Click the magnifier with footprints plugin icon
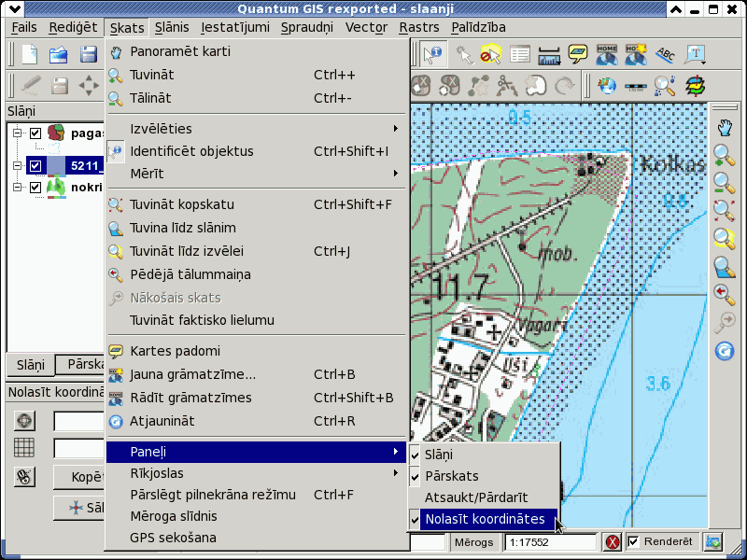 click(x=665, y=86)
